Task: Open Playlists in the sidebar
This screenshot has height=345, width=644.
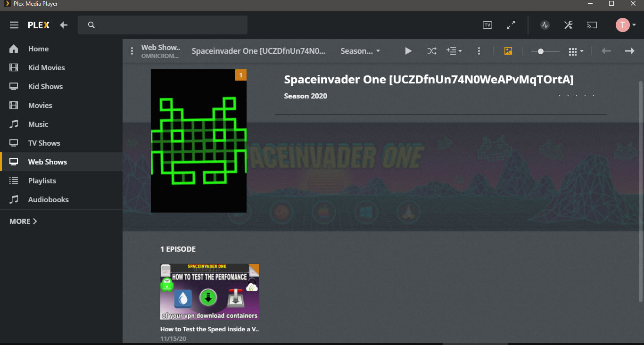Action: click(61, 181)
